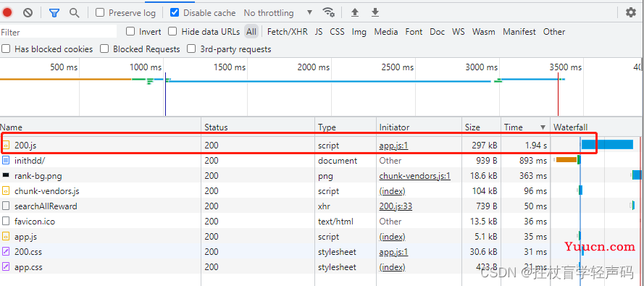Screen dimensions: 644x286
Task: Filter by Wasm requests
Action: pos(484,32)
